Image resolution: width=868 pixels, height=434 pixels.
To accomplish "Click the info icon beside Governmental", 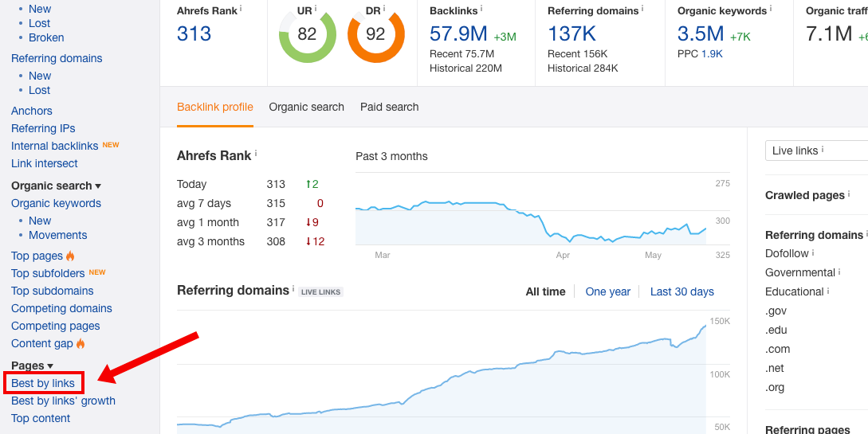I will 840,272.
